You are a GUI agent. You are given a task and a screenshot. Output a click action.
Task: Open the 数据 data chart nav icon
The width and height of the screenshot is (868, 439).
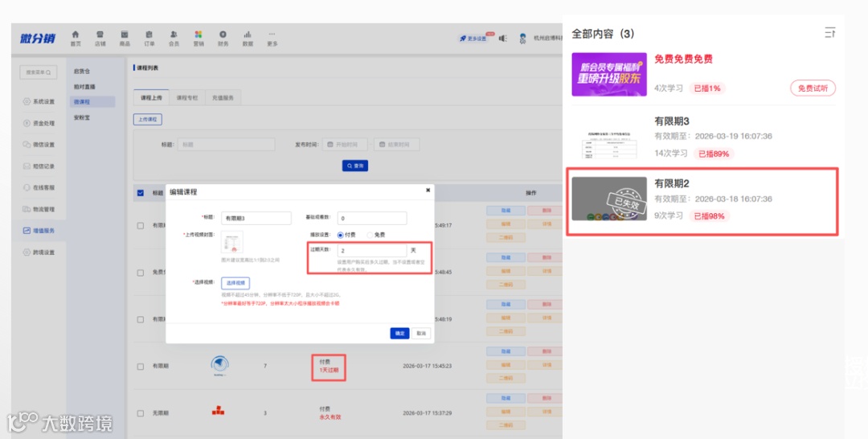point(248,39)
